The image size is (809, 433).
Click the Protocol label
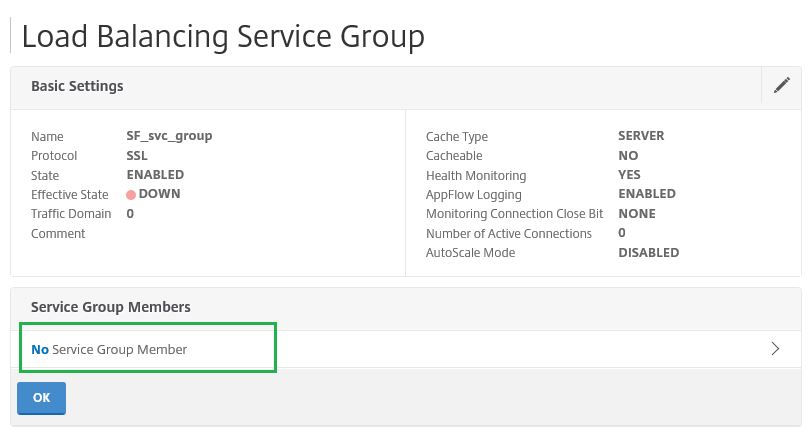click(54, 156)
